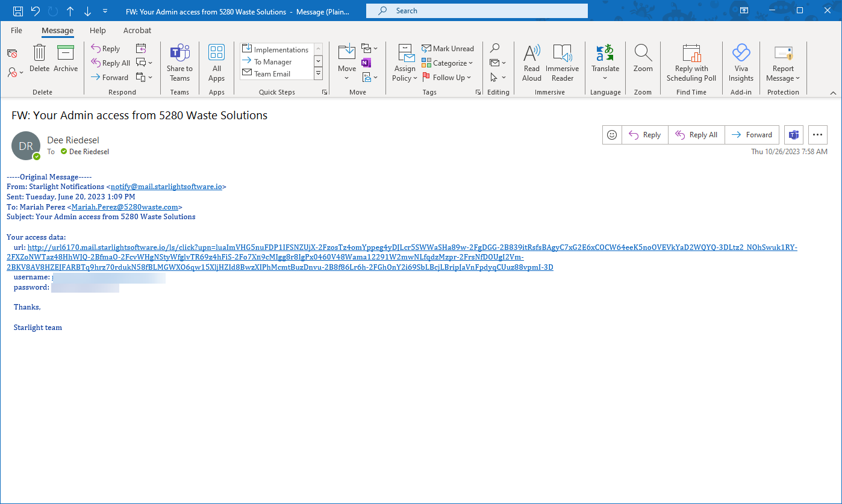The height and width of the screenshot is (504, 842).
Task: Click the Send to OneNote icon
Action: [x=366, y=63]
